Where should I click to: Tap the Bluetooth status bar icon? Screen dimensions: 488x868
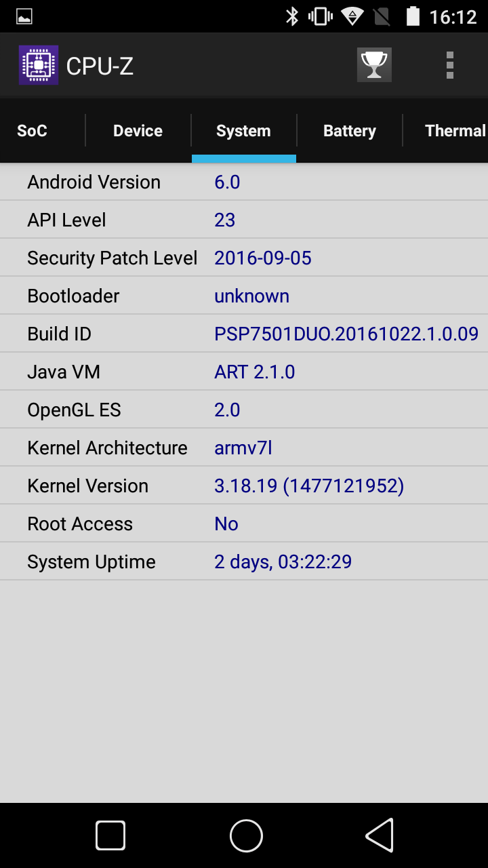[292, 16]
